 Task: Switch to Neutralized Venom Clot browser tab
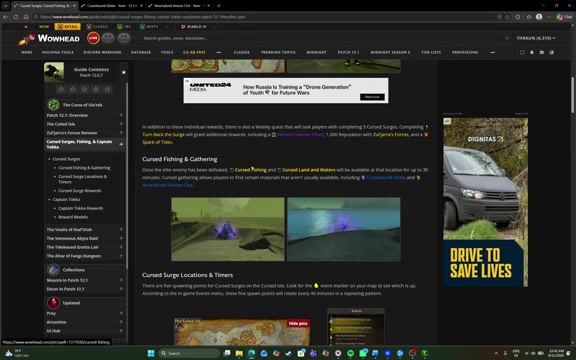(x=179, y=6)
